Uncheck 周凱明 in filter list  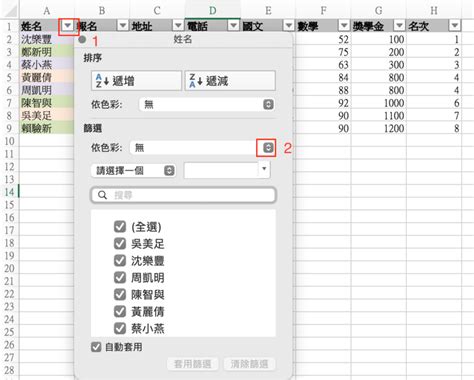point(120,278)
